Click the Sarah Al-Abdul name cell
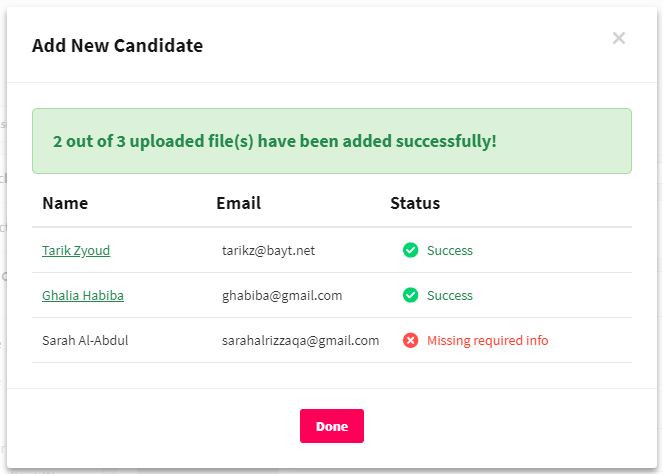The image size is (663, 474). point(85,340)
